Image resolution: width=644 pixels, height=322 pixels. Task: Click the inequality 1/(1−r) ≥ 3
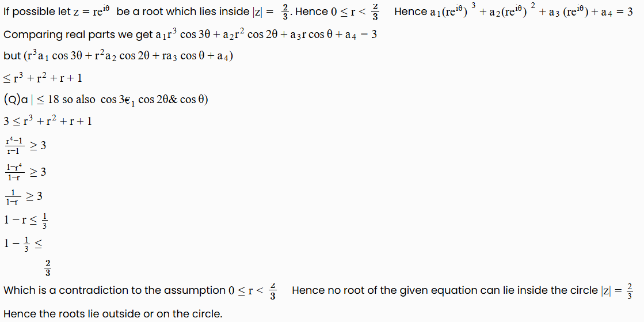pos(24,197)
